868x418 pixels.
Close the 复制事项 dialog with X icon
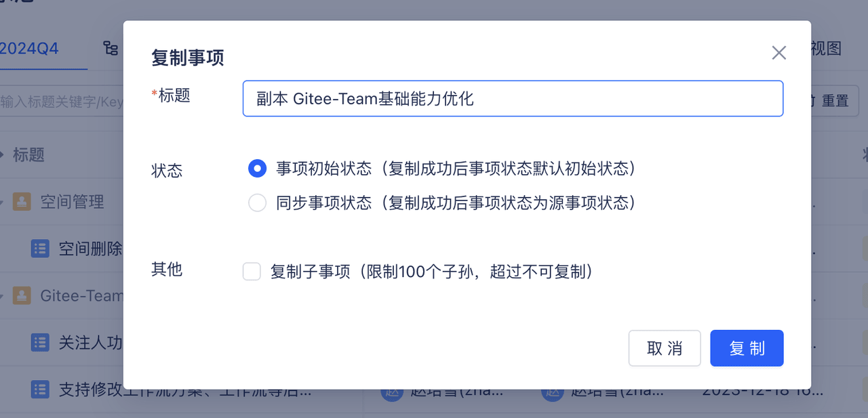pyautogui.click(x=778, y=53)
